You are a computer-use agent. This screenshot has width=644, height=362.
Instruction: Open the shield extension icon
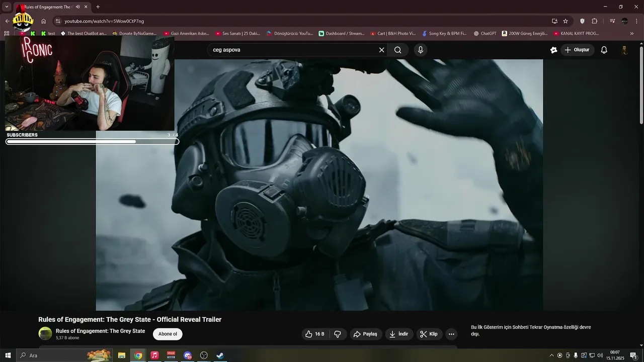pyautogui.click(x=582, y=21)
